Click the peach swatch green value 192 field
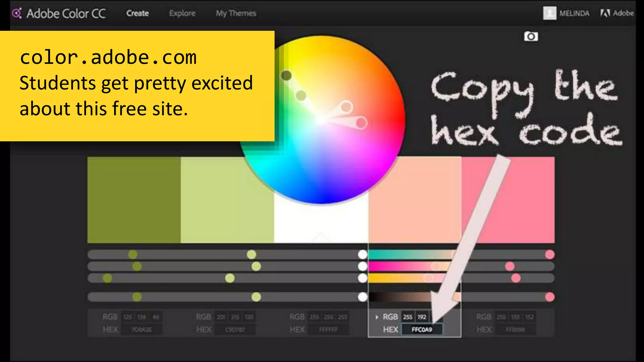644x362 pixels. [x=422, y=317]
